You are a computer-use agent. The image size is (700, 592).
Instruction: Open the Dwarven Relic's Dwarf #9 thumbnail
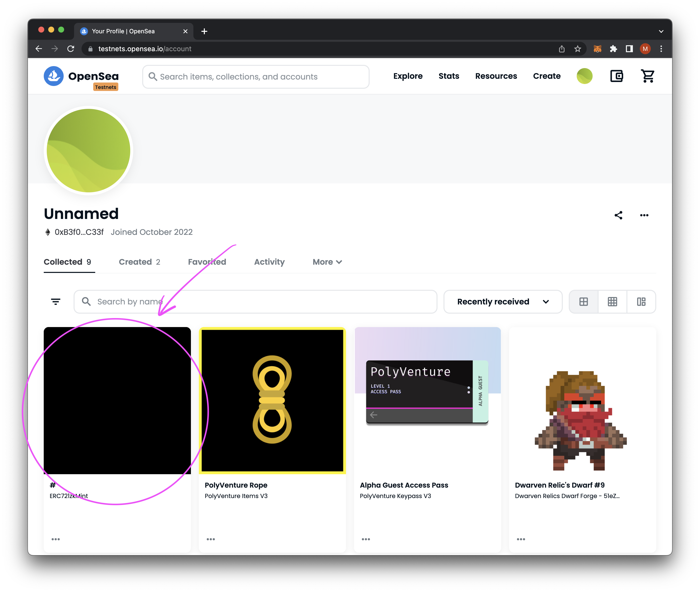[582, 401]
